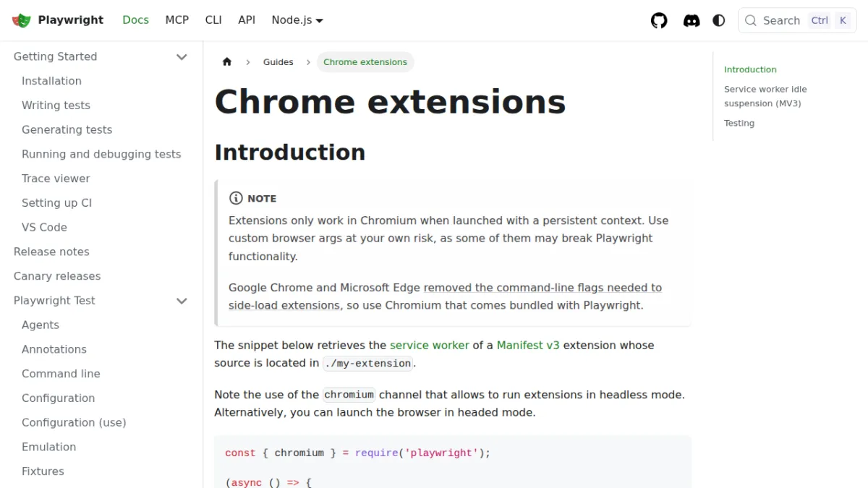This screenshot has width=868, height=488.
Task: Open the Node.js language dropdown
Action: 297,20
